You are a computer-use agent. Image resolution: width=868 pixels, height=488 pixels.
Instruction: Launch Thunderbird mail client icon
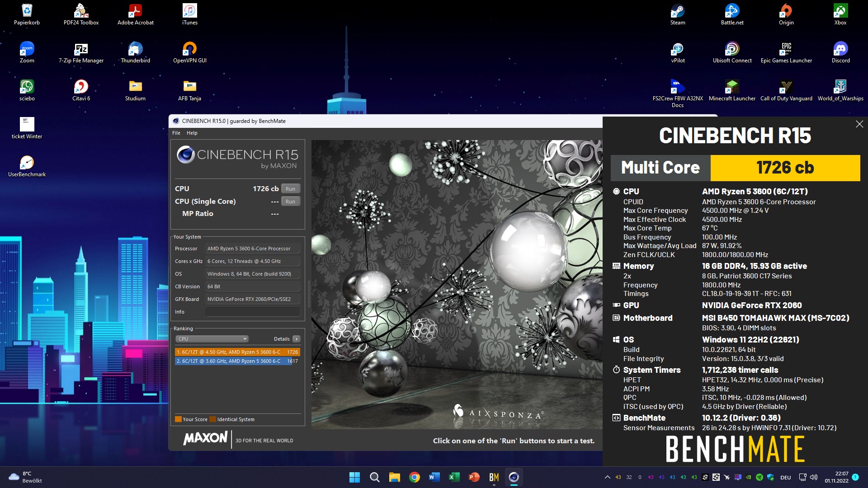(135, 52)
